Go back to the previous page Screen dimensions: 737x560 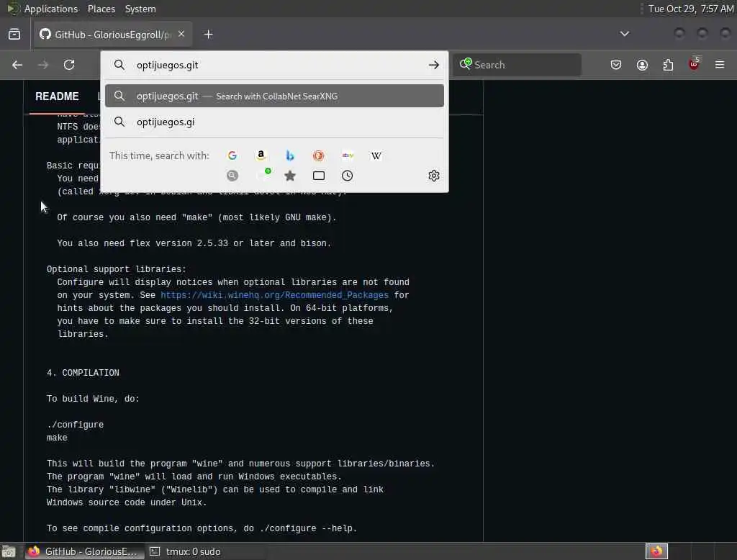click(x=17, y=65)
